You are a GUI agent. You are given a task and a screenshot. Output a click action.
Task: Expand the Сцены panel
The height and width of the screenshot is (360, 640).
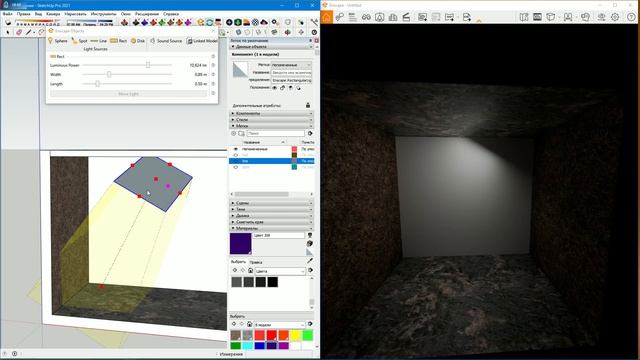(272, 203)
